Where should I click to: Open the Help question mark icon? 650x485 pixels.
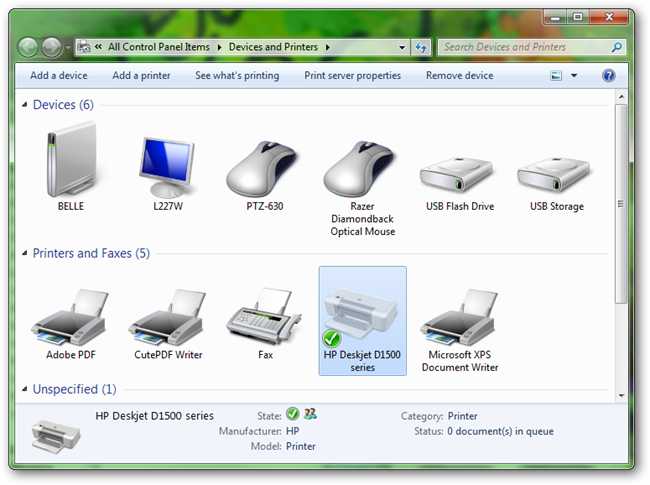608,76
